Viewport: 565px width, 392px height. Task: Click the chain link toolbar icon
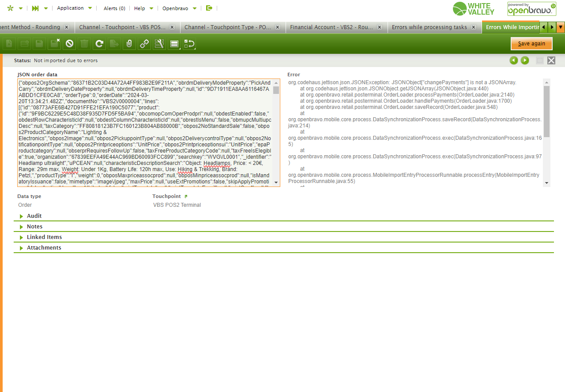[x=144, y=44]
